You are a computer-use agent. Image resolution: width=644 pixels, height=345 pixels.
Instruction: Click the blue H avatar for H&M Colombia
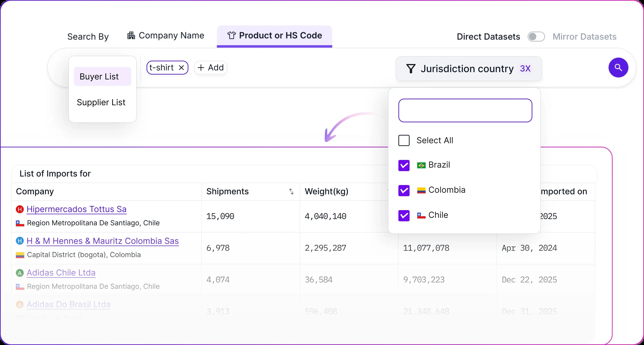click(x=20, y=241)
